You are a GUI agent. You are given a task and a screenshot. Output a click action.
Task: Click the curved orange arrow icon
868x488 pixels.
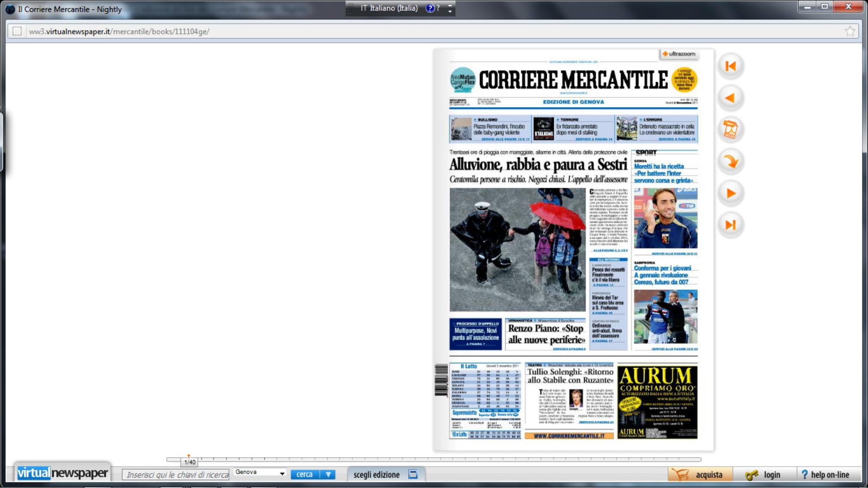(x=731, y=162)
